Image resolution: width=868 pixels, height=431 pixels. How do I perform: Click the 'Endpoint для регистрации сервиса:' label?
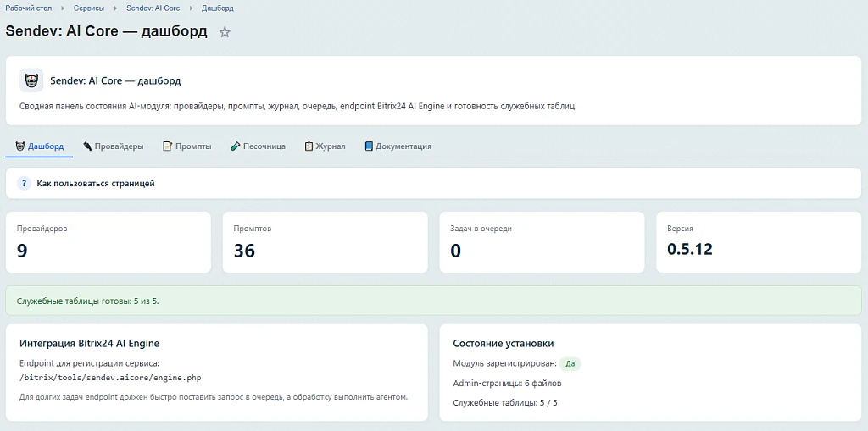pos(89,363)
